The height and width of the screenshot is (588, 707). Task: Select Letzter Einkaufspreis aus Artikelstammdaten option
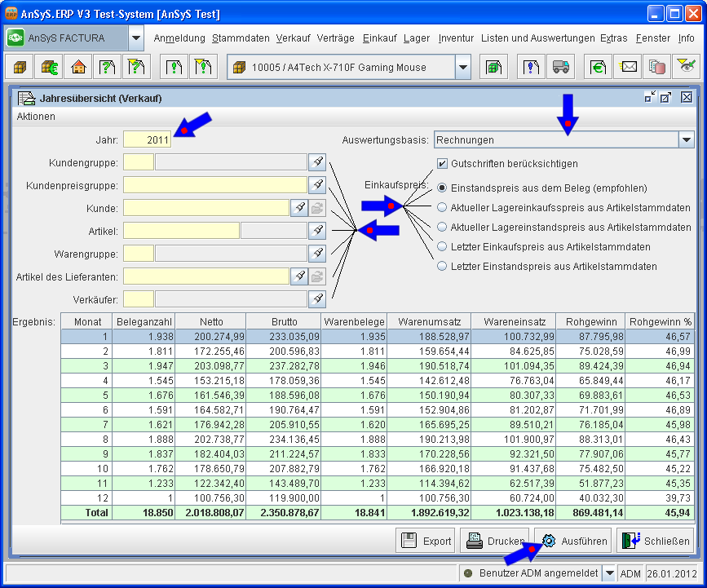pyautogui.click(x=443, y=246)
